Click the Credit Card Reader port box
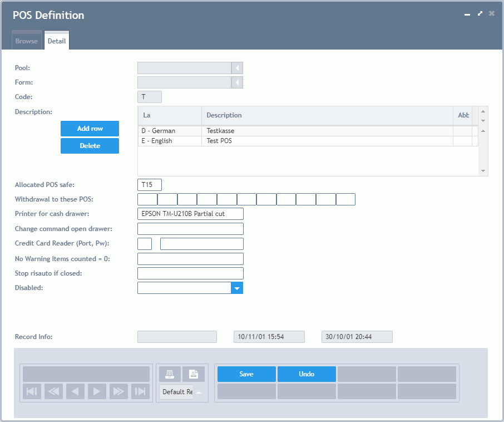 (x=145, y=244)
